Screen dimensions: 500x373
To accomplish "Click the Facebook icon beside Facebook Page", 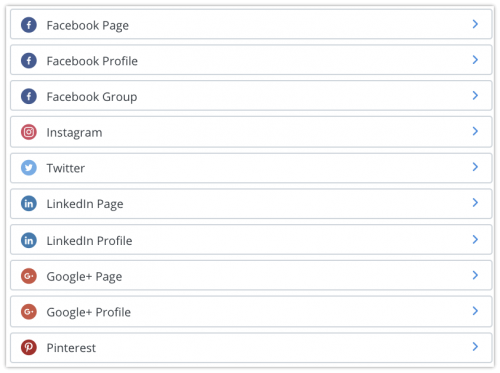I will pyautogui.click(x=29, y=25).
